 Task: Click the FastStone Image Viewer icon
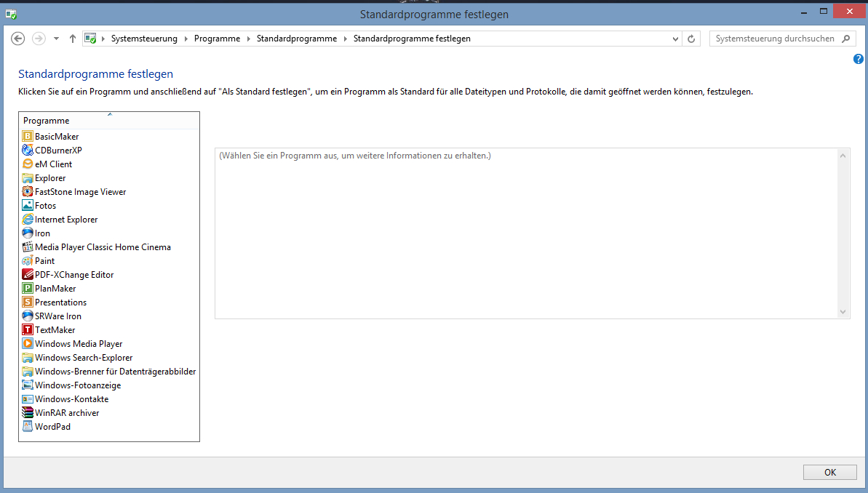pyautogui.click(x=27, y=191)
